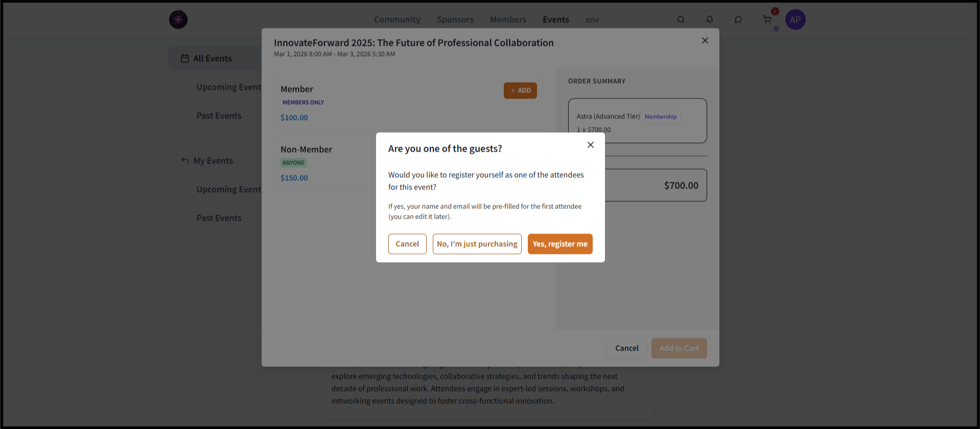Cancel the guest registration prompt
The image size is (980, 429).
click(x=407, y=244)
